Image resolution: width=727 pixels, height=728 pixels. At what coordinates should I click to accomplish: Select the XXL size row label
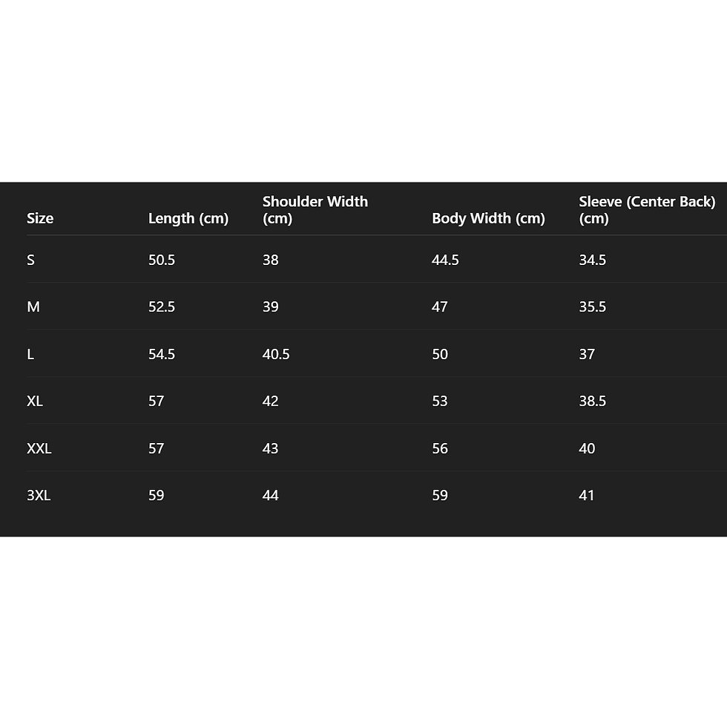pyautogui.click(x=39, y=448)
